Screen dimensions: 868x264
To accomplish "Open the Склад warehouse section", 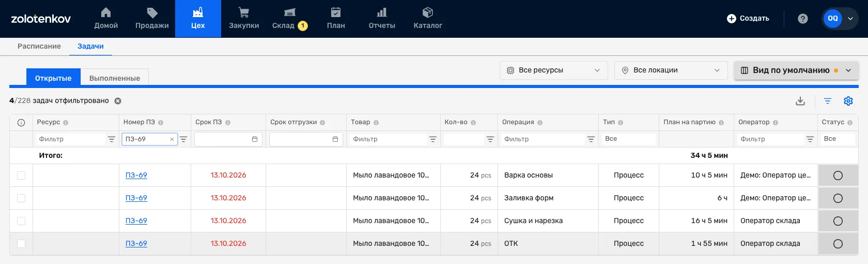I will (289, 19).
